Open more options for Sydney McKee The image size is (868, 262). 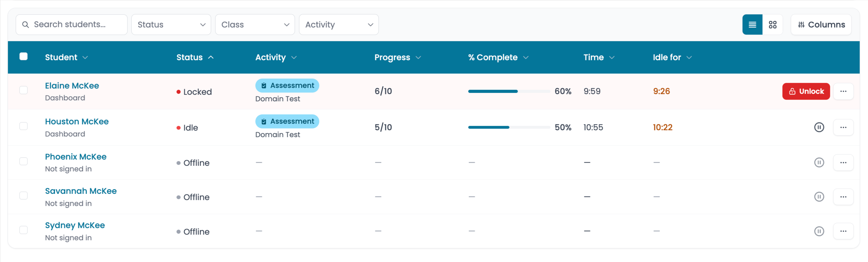pyautogui.click(x=843, y=231)
